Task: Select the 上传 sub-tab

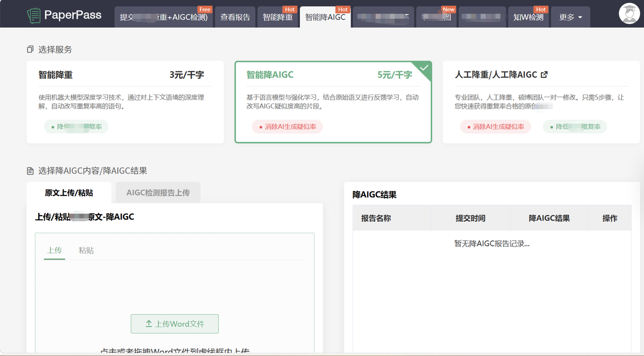Action: tap(54, 250)
